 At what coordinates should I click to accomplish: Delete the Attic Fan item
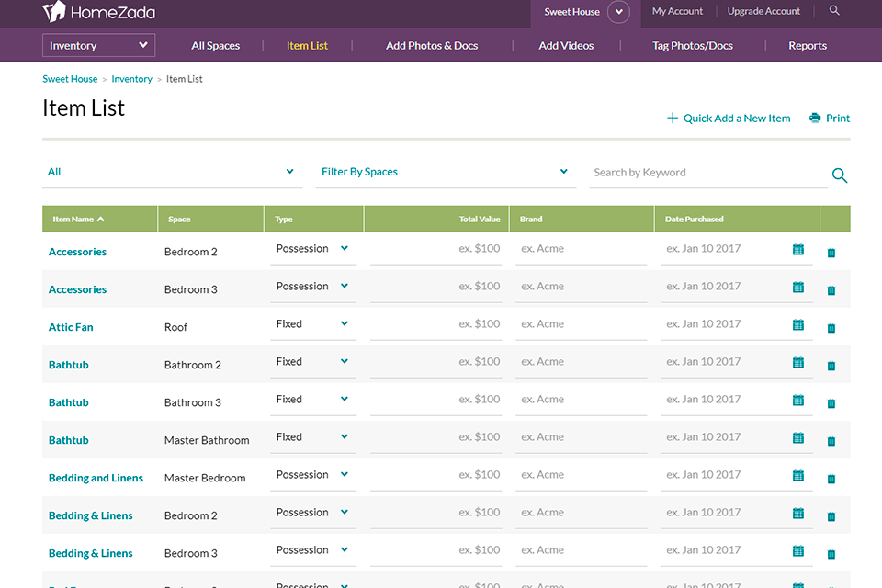[x=831, y=328]
